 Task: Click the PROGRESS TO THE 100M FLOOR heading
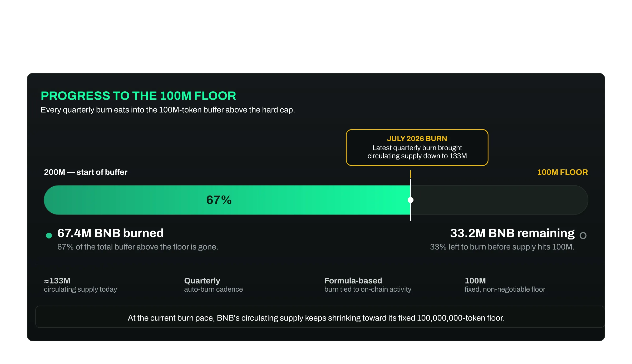coord(138,96)
